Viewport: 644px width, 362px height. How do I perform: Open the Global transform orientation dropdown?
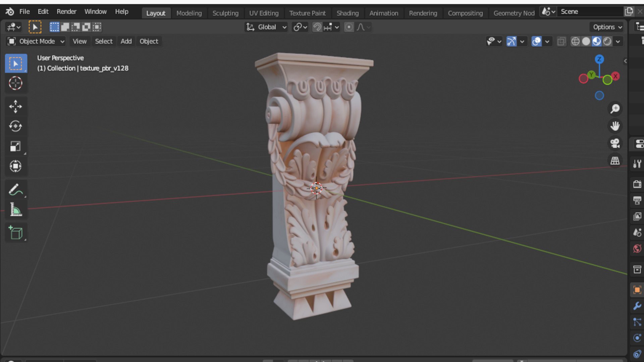click(266, 27)
